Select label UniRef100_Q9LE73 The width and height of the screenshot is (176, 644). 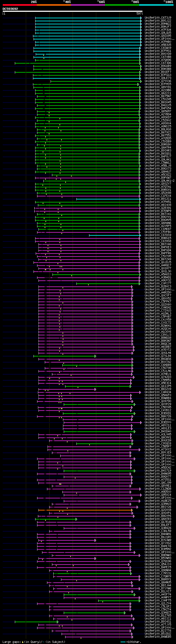pyautogui.click(x=158, y=78)
